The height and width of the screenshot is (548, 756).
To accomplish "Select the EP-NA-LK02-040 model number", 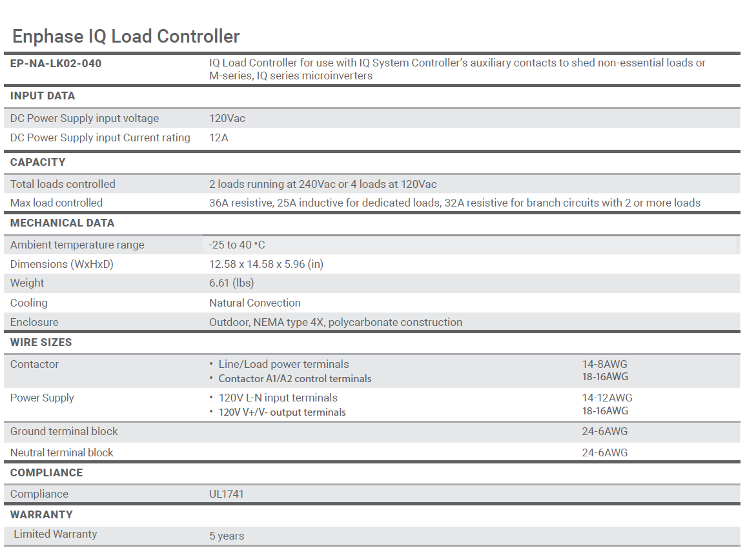I will pos(56,63).
